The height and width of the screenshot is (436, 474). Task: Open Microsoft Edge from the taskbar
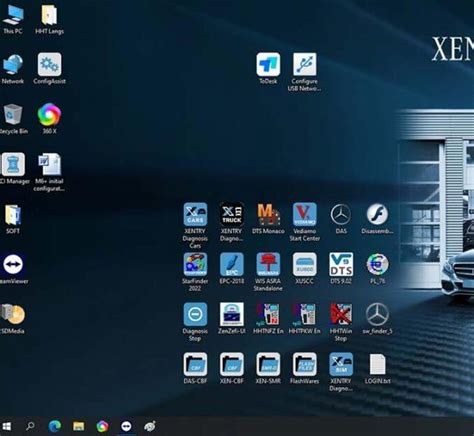tap(55, 426)
